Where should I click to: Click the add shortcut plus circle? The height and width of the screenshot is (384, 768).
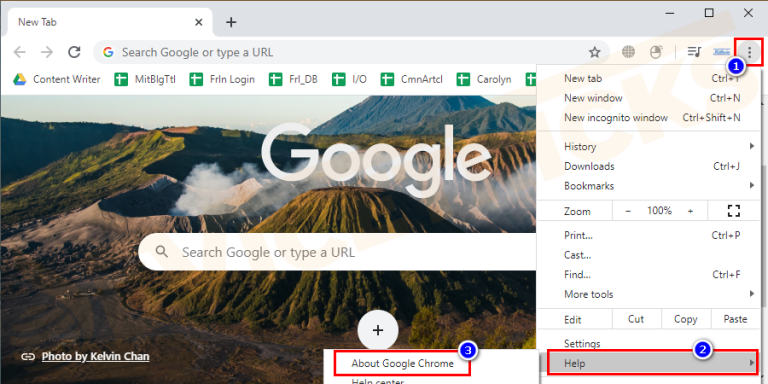[378, 330]
